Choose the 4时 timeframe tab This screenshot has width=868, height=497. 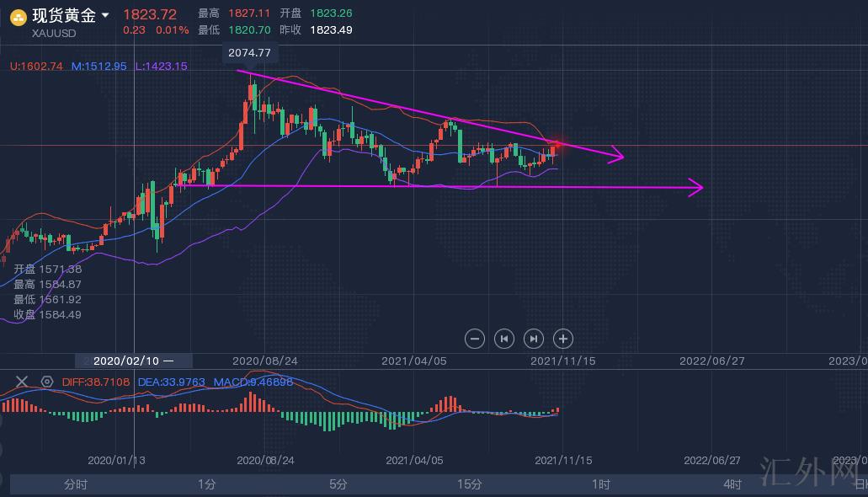732,484
